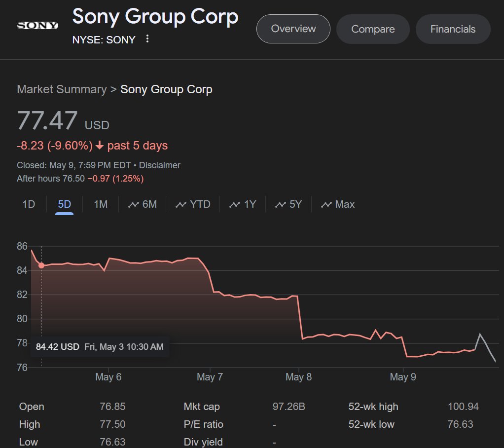Click the High value 77.50
The width and height of the screenshot is (504, 448).
coord(112,424)
